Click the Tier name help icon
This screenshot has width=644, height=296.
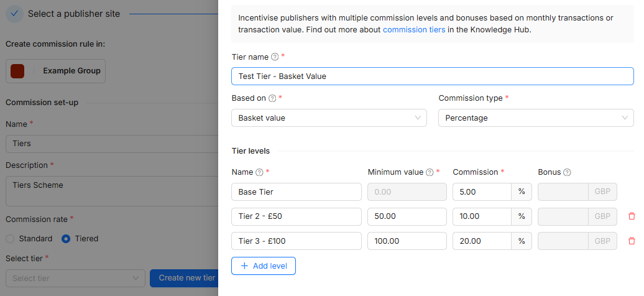tap(275, 57)
